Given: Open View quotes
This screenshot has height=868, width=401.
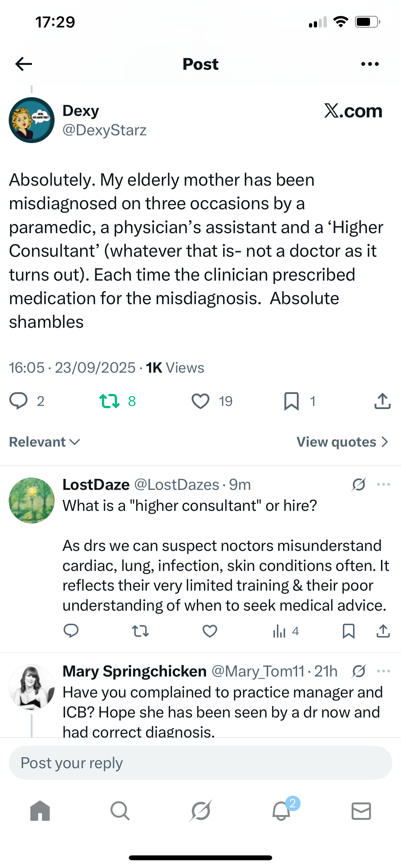Looking at the screenshot, I should [342, 442].
